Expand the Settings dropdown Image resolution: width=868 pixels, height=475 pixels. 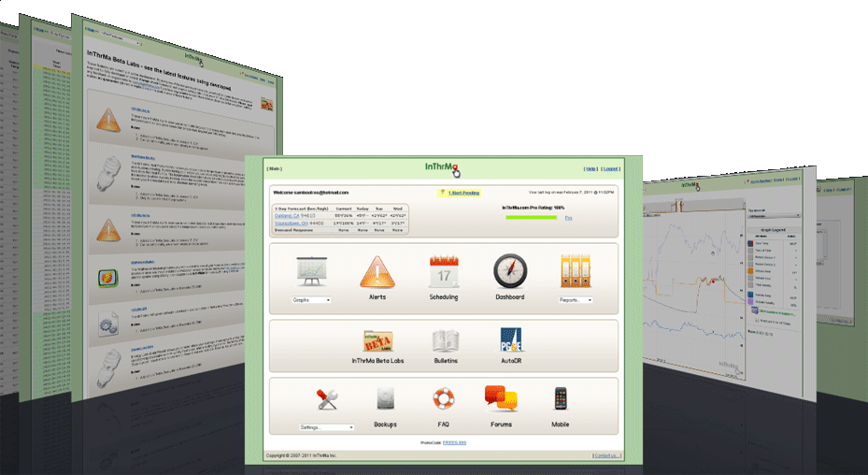pos(327,427)
